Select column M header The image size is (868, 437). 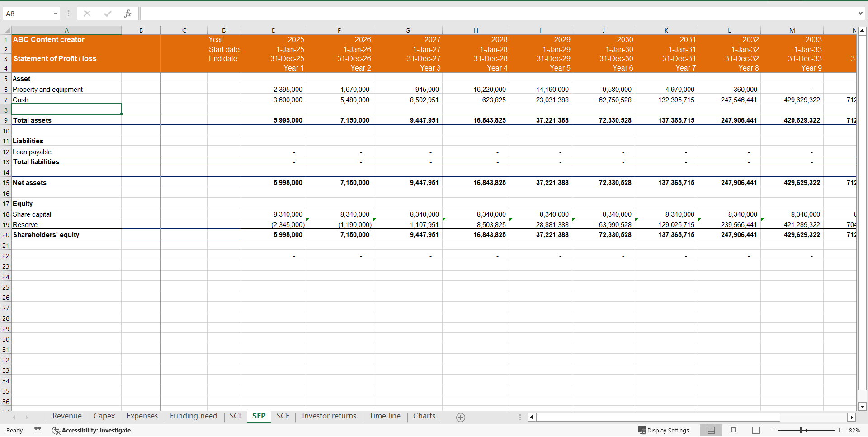tap(792, 30)
